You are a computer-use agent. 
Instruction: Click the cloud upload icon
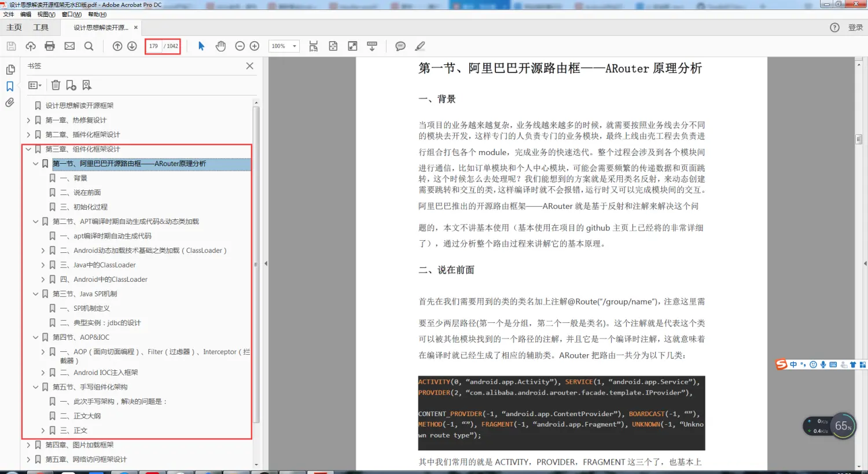pyautogui.click(x=31, y=46)
